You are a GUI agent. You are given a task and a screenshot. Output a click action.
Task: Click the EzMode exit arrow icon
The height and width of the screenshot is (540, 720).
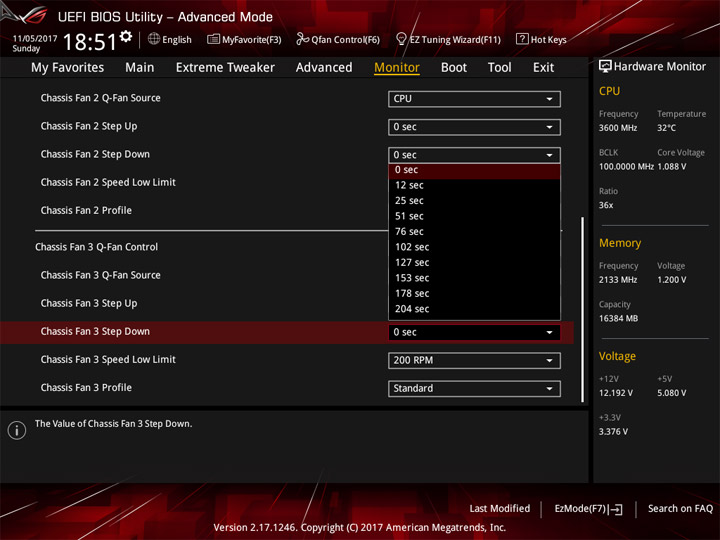(615, 509)
